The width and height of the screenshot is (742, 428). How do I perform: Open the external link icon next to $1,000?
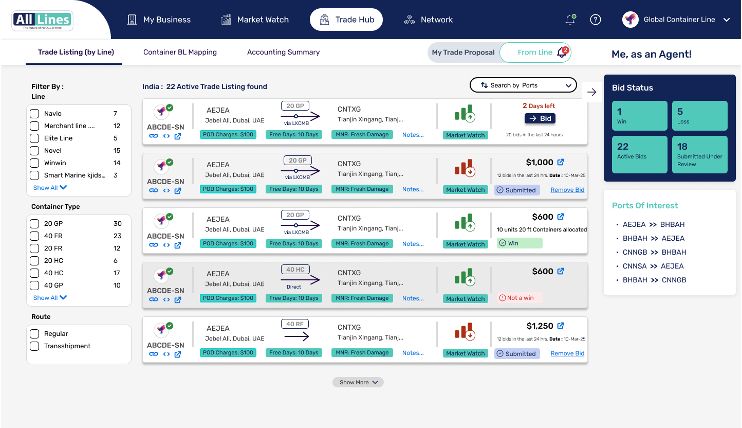point(561,162)
